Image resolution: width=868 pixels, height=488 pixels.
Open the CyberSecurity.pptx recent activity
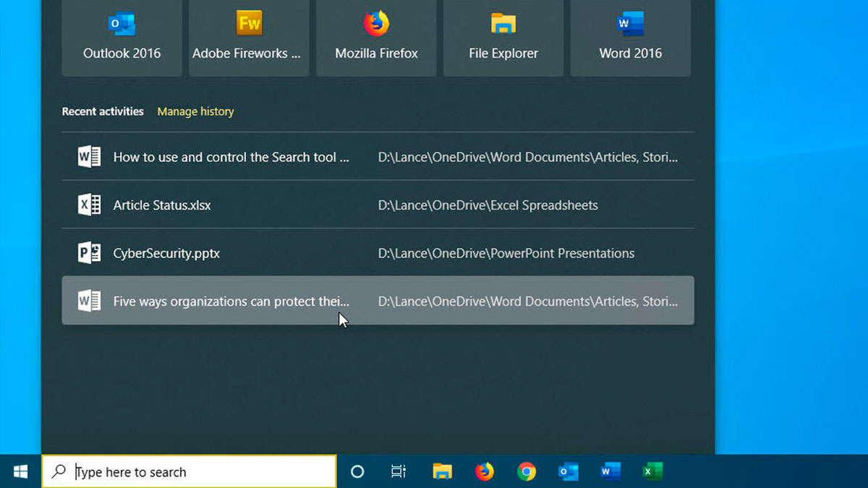coord(378,253)
